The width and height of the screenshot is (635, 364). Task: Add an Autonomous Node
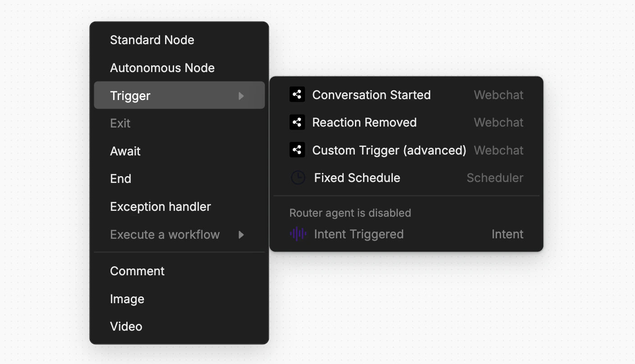(x=179, y=68)
